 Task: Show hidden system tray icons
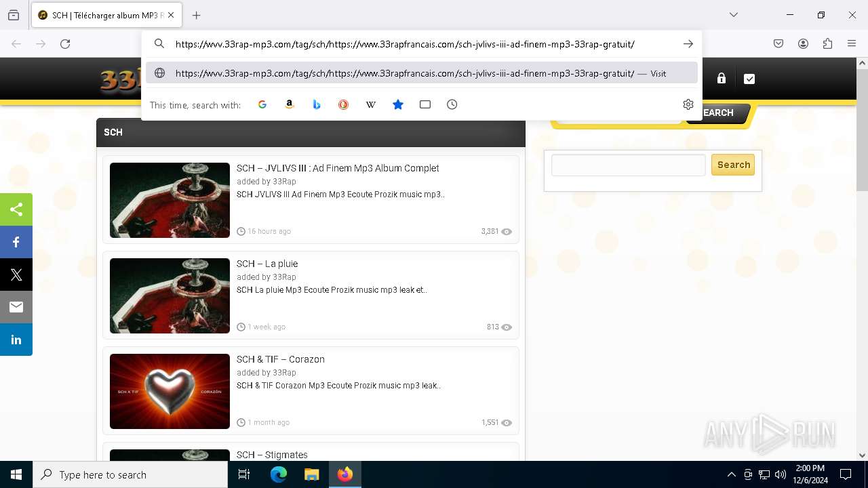click(x=731, y=474)
